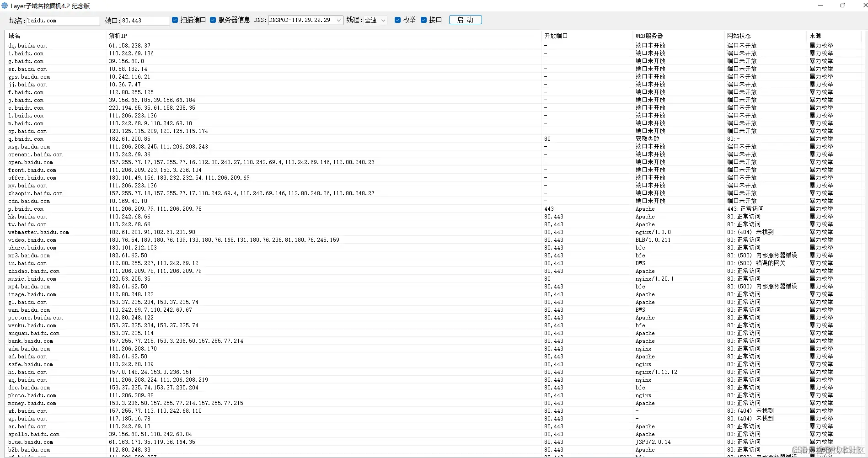Click the webmaster row 80: (404) 未找到 status
This screenshot has width=868, height=458.
click(x=750, y=232)
